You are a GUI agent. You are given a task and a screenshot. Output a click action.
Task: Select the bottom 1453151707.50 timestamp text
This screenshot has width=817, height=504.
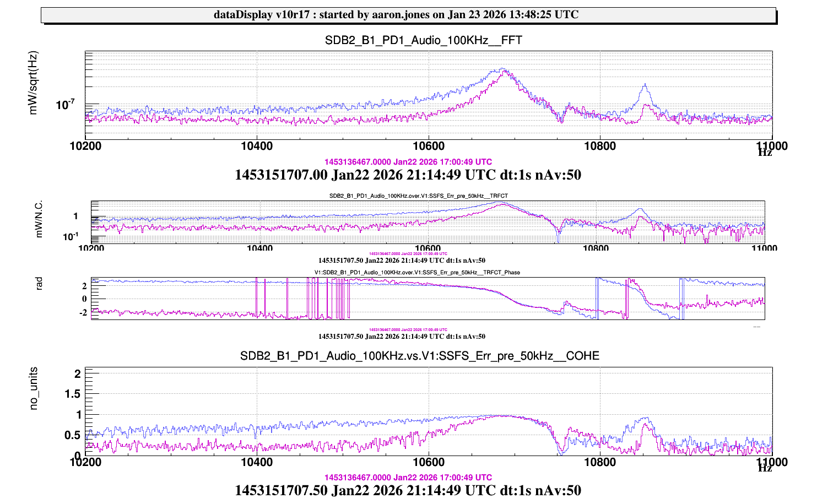point(408,490)
